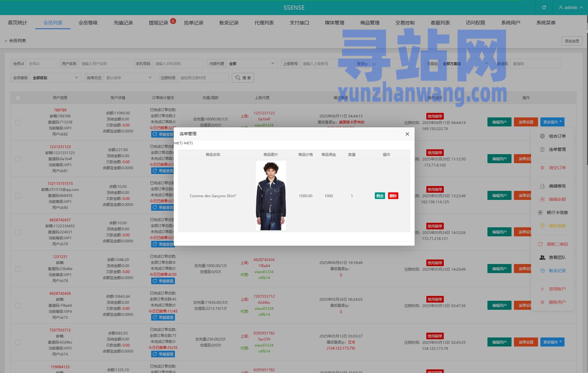Click 单量重置 for user 7207553712
The image size is (588, 373).
(163, 354)
